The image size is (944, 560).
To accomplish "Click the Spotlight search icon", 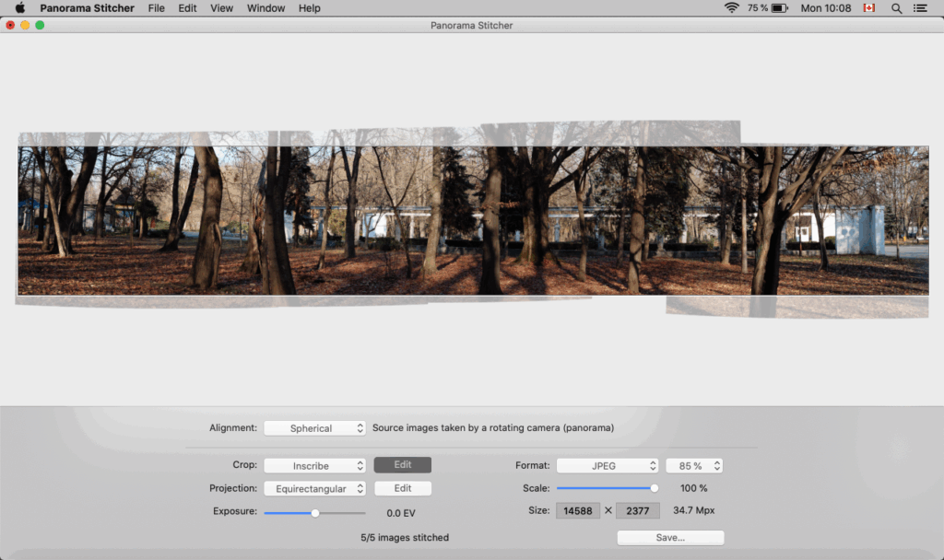I will pyautogui.click(x=895, y=8).
